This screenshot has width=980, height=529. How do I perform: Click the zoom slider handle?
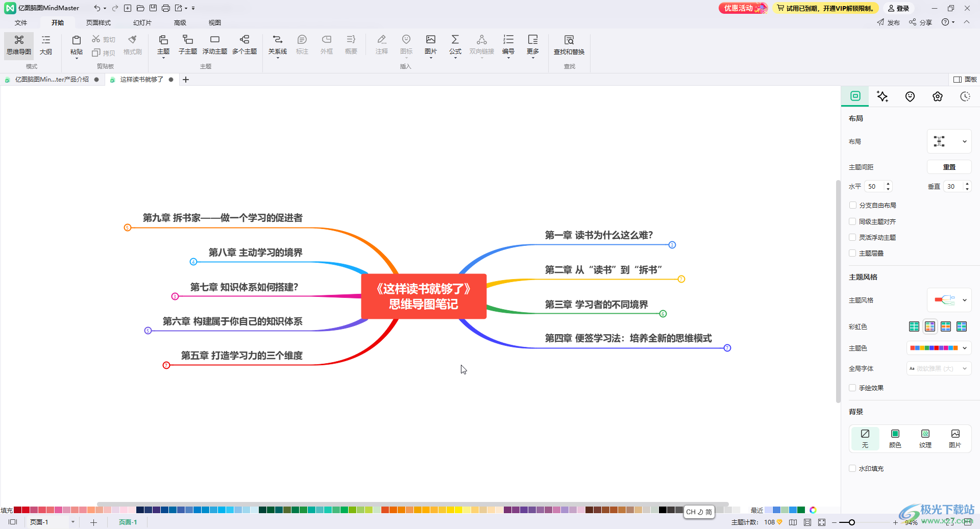[852, 522]
